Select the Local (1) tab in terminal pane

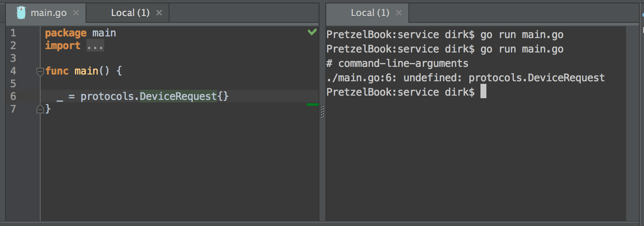click(x=370, y=13)
